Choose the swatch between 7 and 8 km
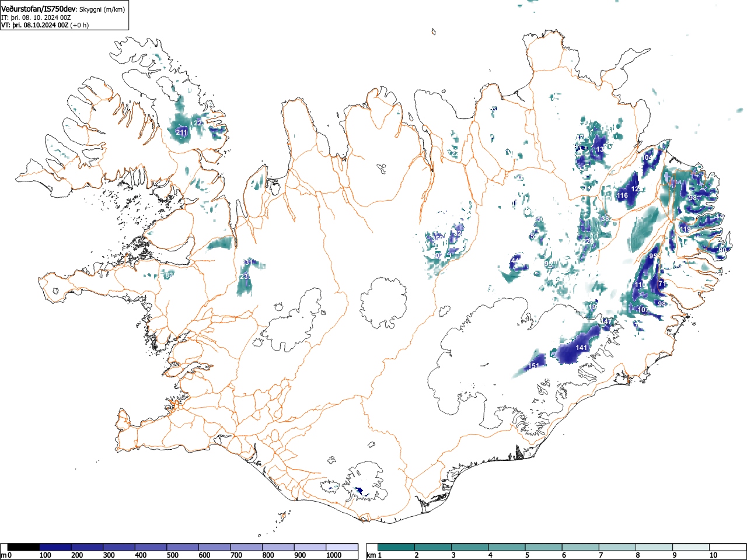 (617, 547)
